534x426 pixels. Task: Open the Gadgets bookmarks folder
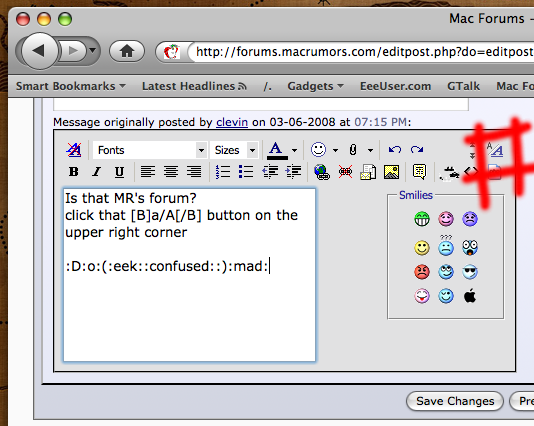[315, 86]
